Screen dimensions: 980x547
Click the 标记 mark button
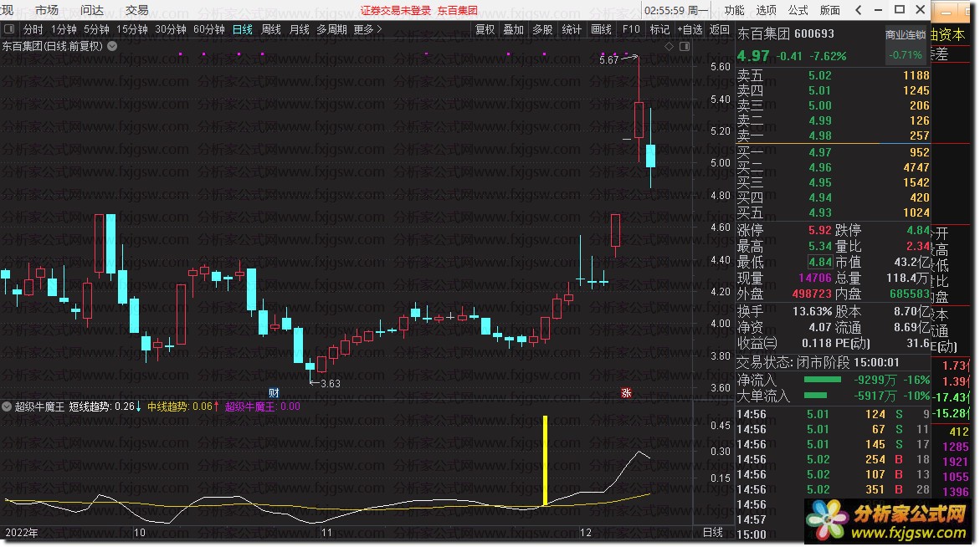point(659,29)
